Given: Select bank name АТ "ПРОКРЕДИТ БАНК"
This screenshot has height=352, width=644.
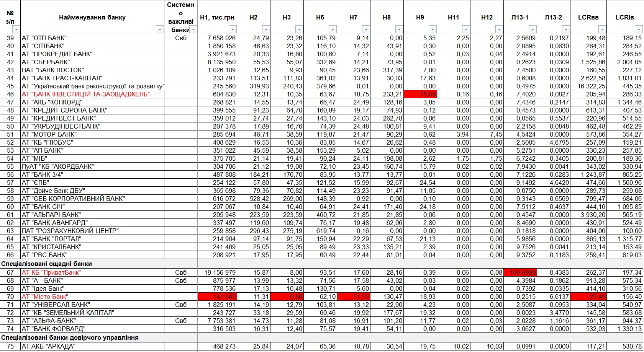Looking at the screenshot, I should [57, 54].
